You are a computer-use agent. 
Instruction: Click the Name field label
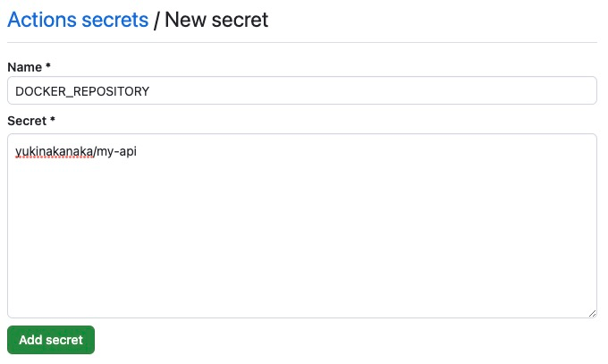click(24, 67)
